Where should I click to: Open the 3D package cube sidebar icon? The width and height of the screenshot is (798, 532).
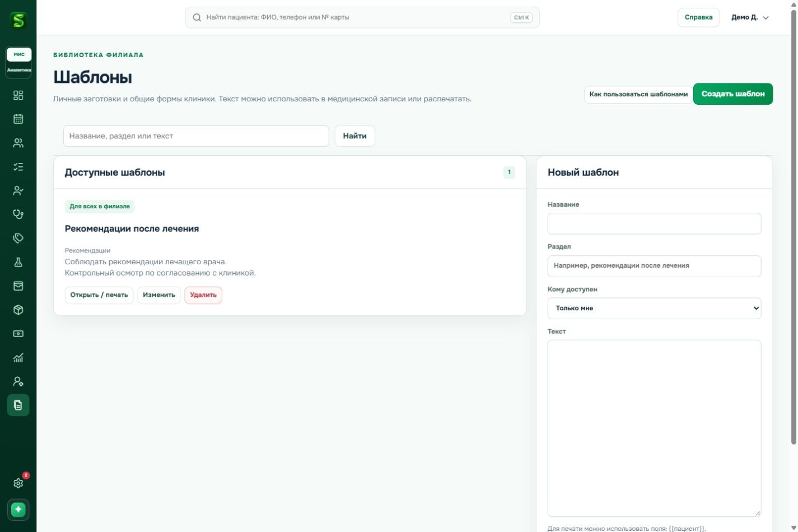18,310
